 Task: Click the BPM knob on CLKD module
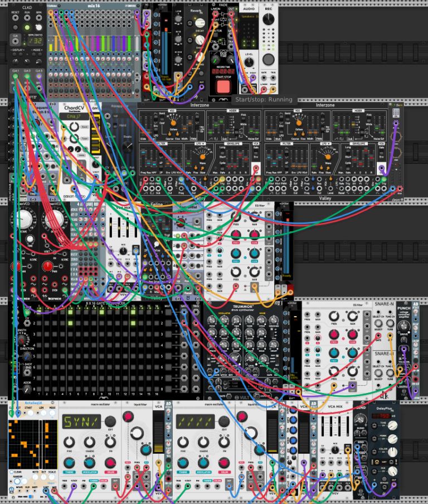[x=38, y=27]
